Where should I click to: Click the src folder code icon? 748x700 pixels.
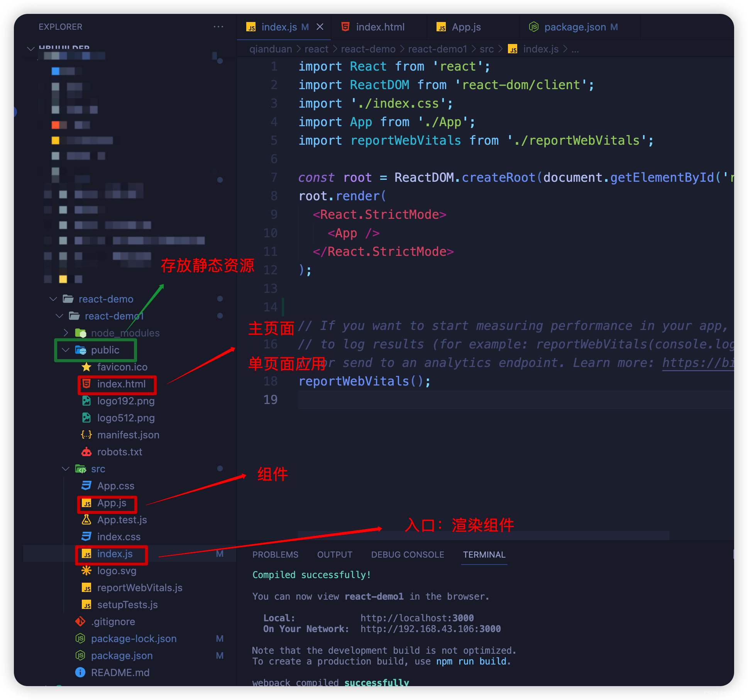pos(81,469)
